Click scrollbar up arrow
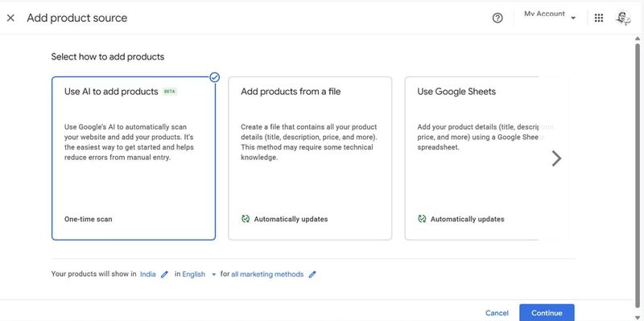This screenshot has height=321, width=644. point(638,39)
